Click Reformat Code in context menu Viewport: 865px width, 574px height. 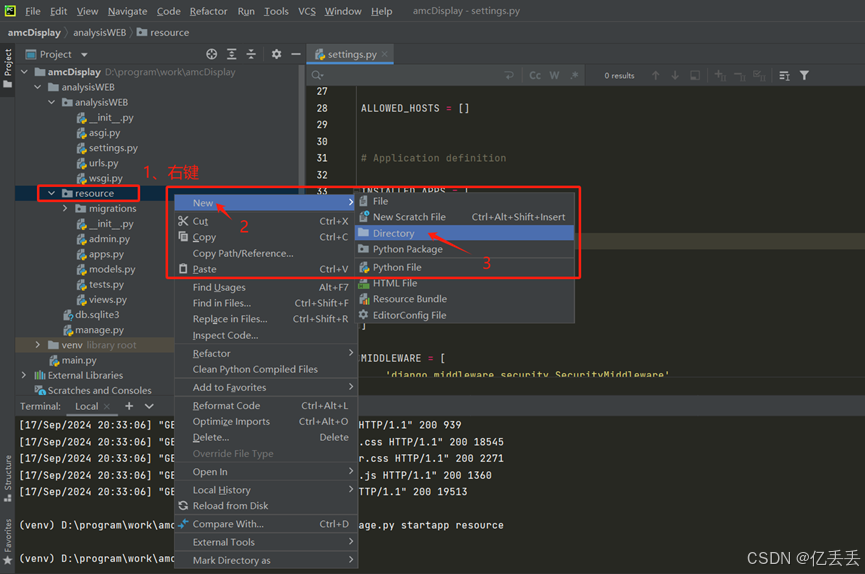coord(265,406)
